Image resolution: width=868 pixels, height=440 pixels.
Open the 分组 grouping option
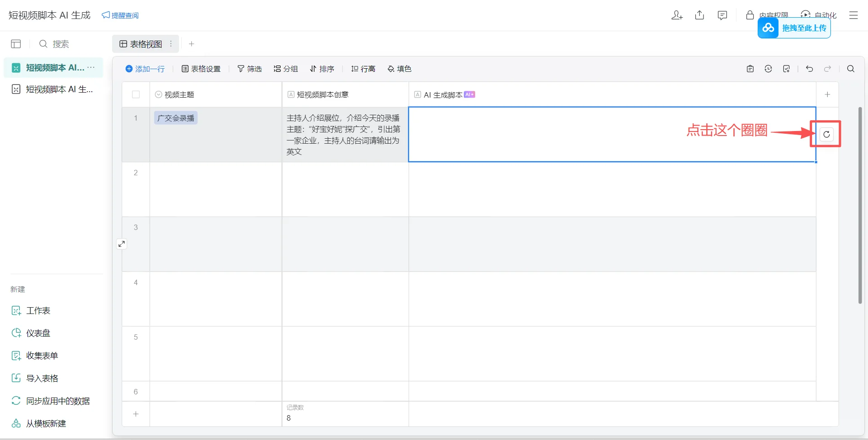286,69
